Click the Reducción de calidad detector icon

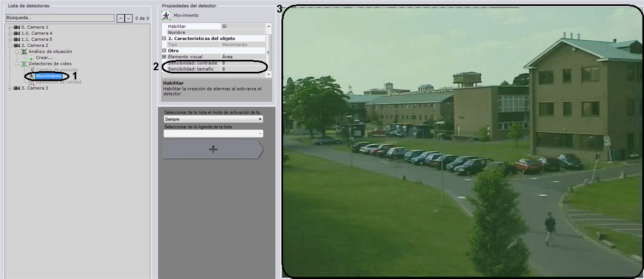pyautogui.click(x=32, y=82)
